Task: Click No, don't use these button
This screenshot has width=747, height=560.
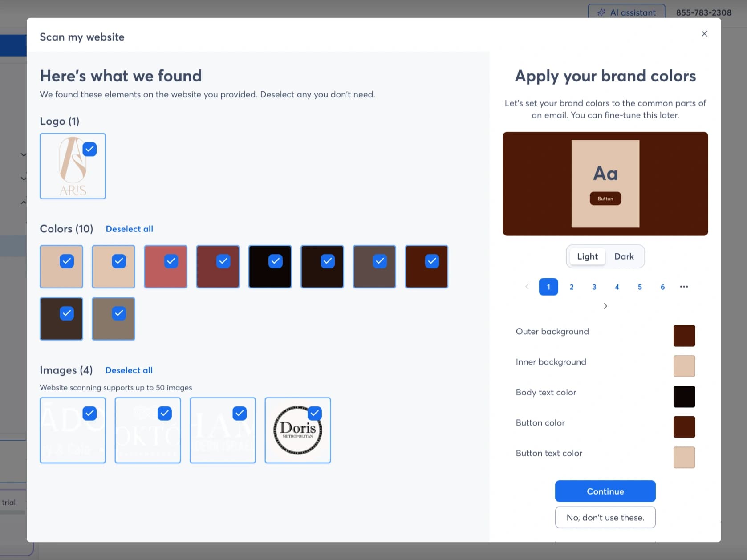Action: pyautogui.click(x=605, y=517)
